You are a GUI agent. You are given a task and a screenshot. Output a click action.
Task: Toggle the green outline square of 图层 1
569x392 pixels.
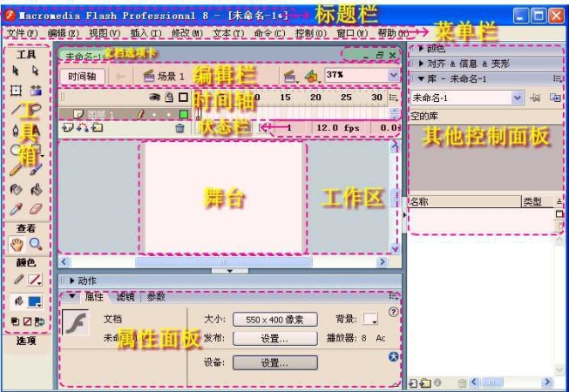click(x=184, y=115)
